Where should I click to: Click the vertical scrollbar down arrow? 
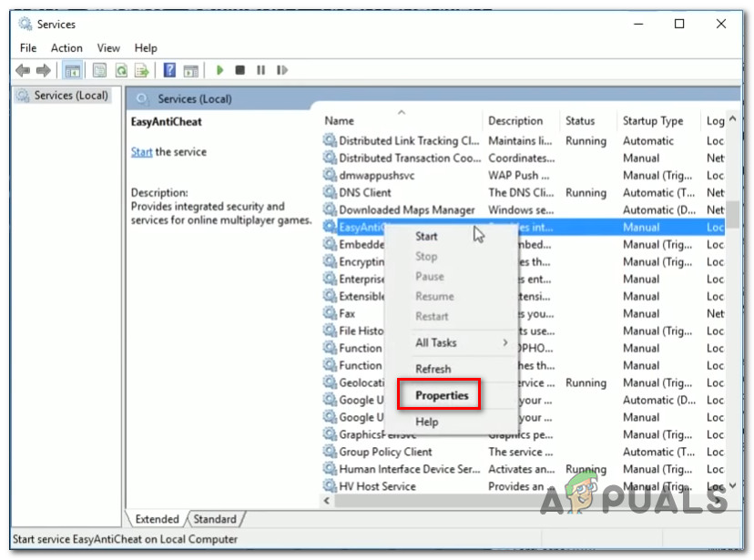732,486
